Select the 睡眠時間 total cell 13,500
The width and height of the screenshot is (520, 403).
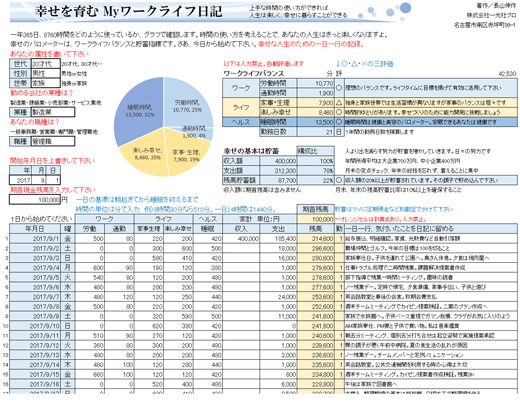tap(315, 122)
